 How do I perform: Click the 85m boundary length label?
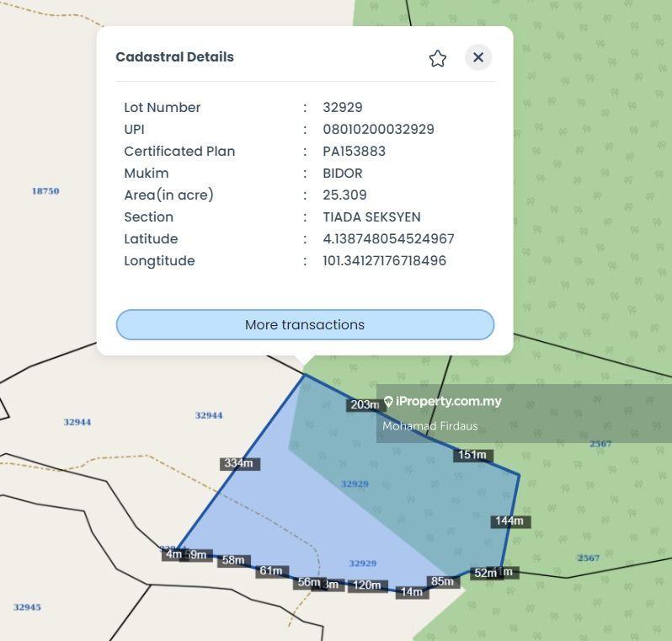pos(442,581)
